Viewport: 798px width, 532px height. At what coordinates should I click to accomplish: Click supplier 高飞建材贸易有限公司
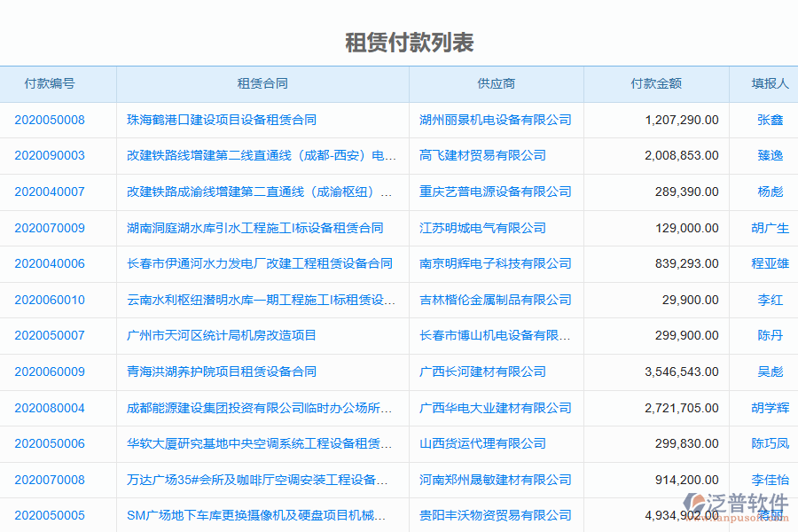click(475, 156)
